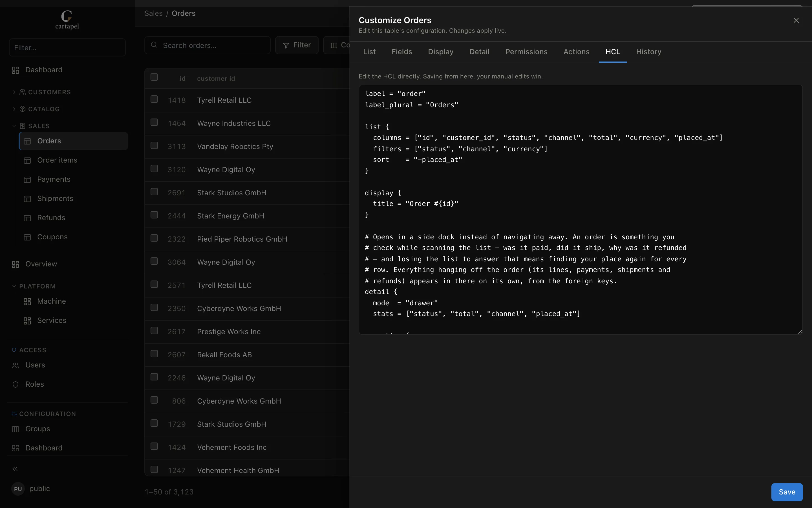812x508 pixels.
Task: Collapse the Platform section chevron
Action: click(14, 286)
